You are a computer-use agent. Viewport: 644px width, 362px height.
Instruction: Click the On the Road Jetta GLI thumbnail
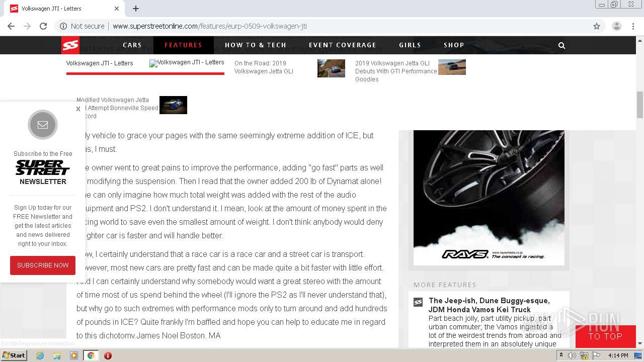point(331,68)
